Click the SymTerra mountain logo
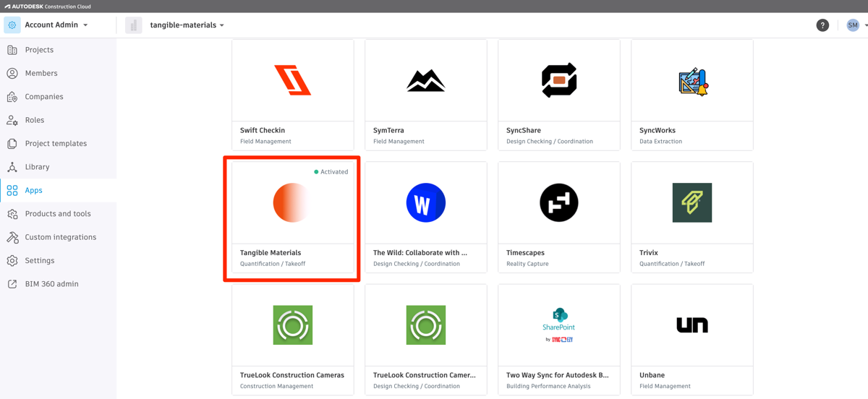This screenshot has width=868, height=399. pos(425,80)
